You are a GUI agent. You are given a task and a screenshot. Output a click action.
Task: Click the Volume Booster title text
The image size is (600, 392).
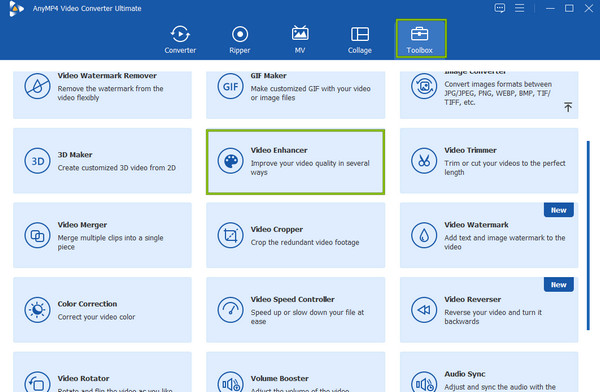279,378
